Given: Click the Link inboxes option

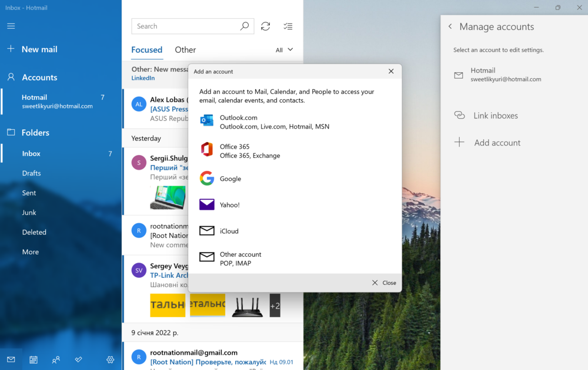Looking at the screenshot, I should click(495, 116).
